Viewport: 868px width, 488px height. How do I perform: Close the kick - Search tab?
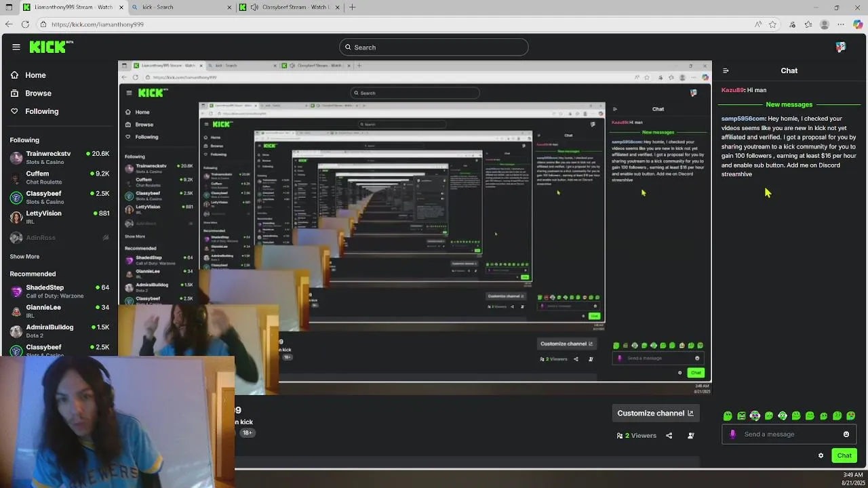[x=229, y=7]
